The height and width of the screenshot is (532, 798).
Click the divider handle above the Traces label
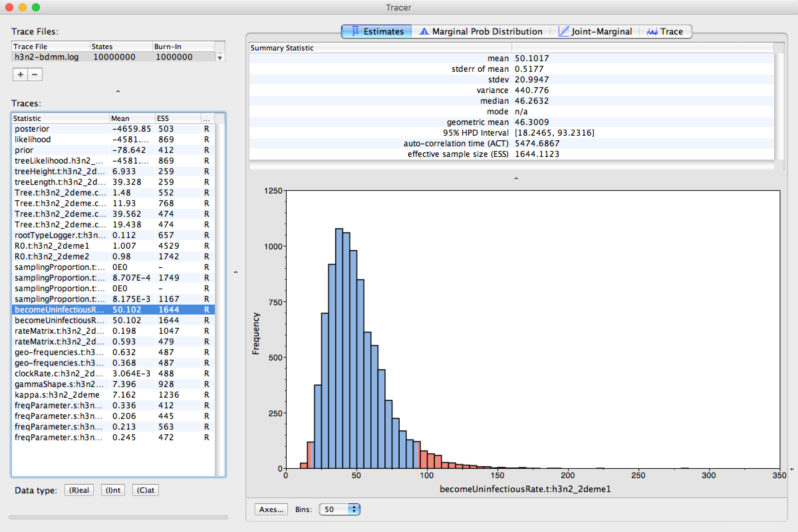pyautogui.click(x=118, y=92)
